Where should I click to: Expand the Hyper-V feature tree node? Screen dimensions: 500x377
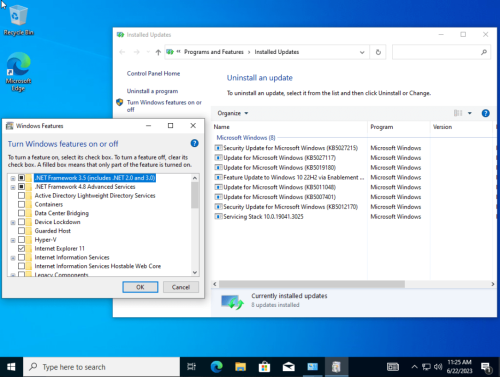13,240
